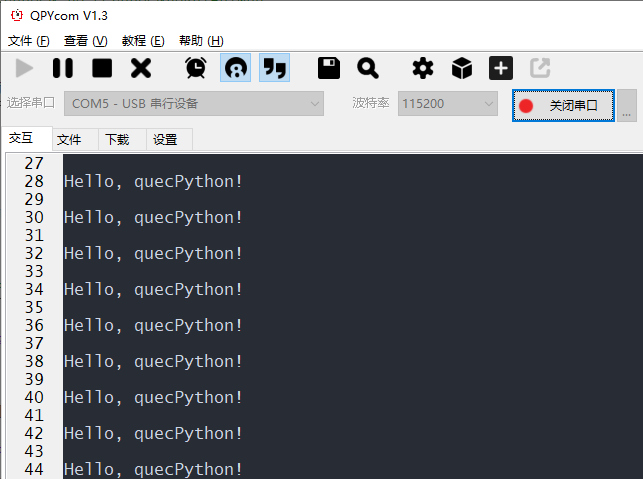Toggle the alarm clock timestamp icon
Viewport: 643px width, 479px height.
pyautogui.click(x=196, y=68)
